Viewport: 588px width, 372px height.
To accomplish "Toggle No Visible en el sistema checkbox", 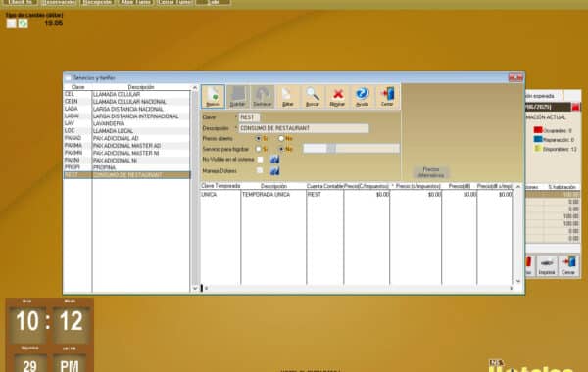I will (260, 160).
